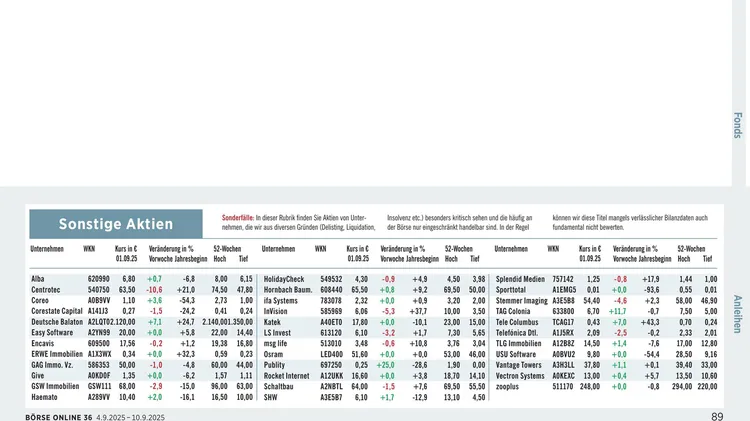Click the Sporttotal company name
This screenshot has width=750, height=421.
click(x=511, y=290)
